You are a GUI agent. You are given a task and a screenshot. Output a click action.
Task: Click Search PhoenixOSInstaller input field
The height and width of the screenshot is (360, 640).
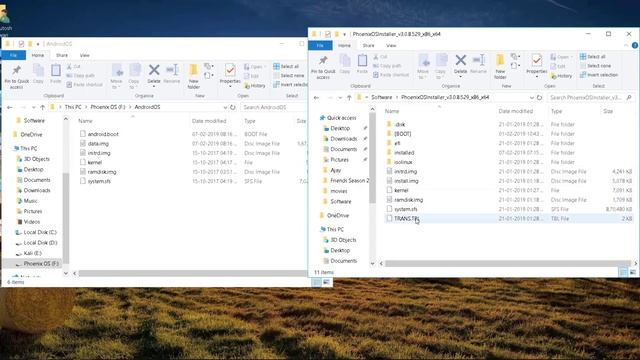(x=591, y=98)
